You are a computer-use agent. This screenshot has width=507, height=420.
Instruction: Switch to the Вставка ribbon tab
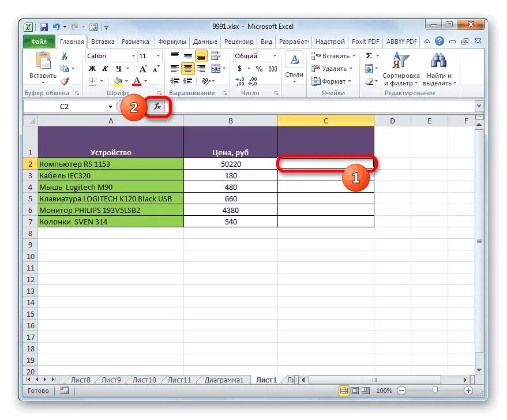(103, 42)
